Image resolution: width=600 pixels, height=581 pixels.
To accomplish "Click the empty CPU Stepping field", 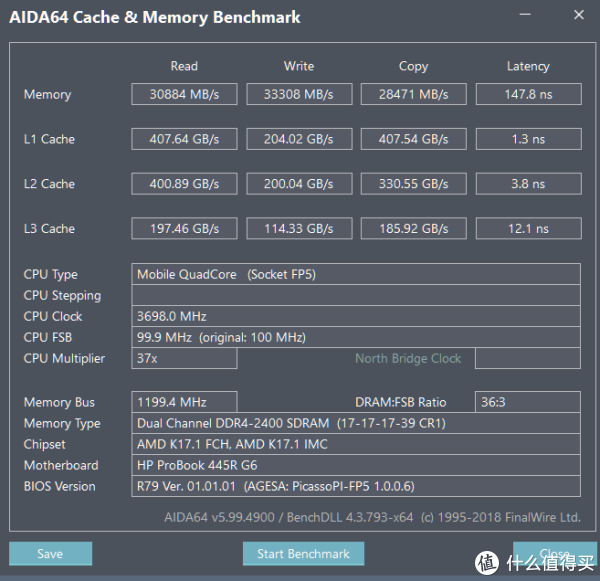I will pyautogui.click(x=356, y=295).
